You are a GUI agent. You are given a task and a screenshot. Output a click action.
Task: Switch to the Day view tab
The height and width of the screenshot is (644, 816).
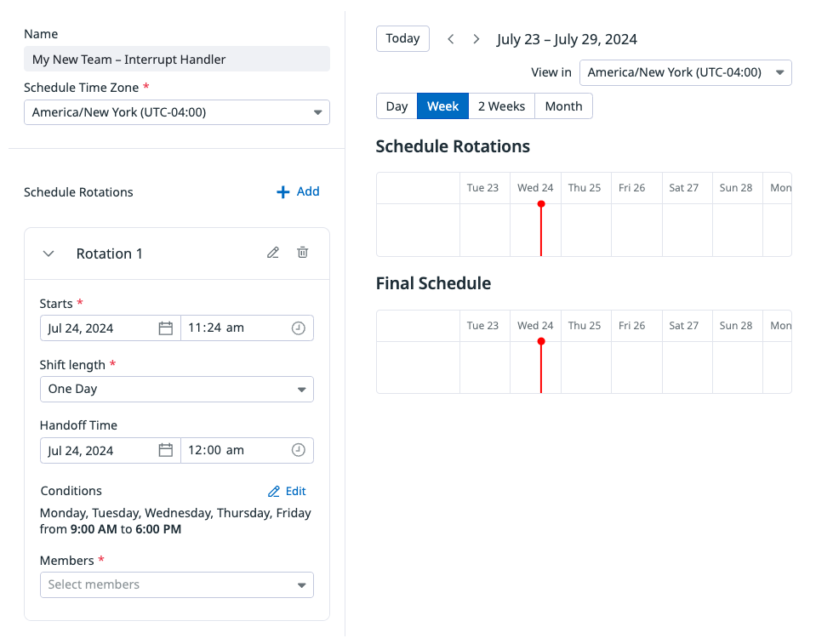[397, 106]
